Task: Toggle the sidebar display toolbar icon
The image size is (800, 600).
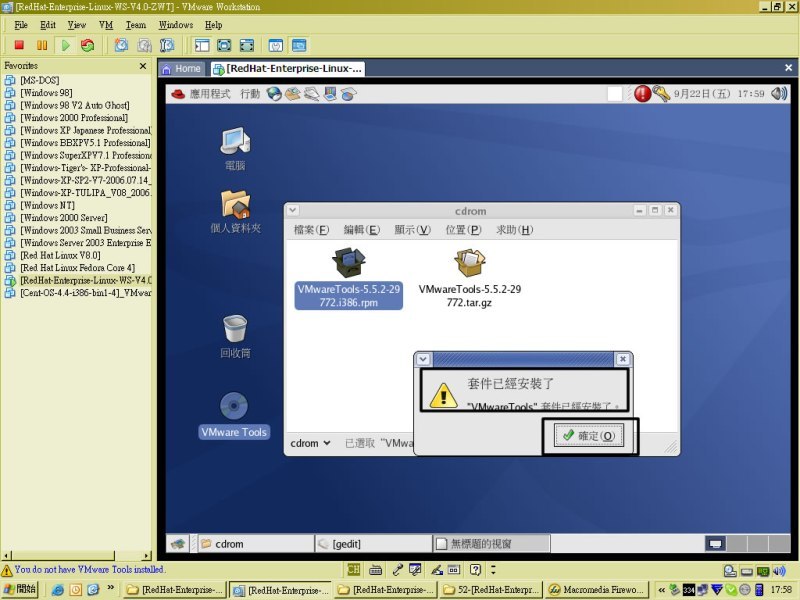Action: tap(202, 45)
